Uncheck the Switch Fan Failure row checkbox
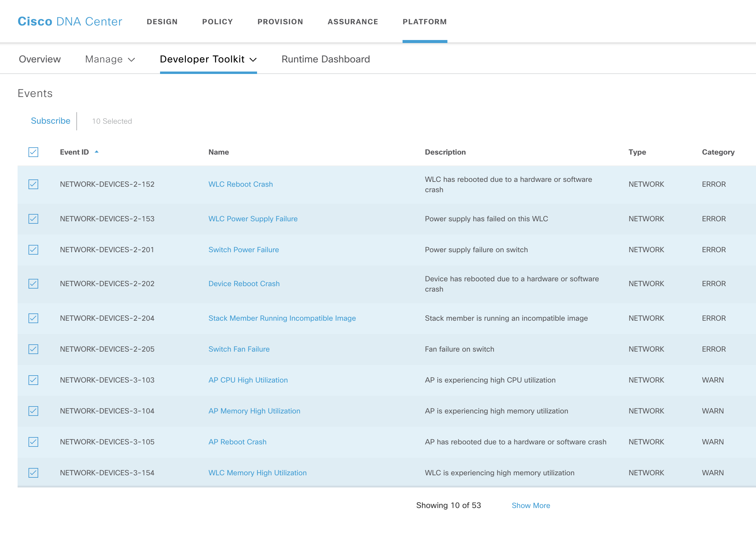This screenshot has height=545, width=756. point(33,349)
